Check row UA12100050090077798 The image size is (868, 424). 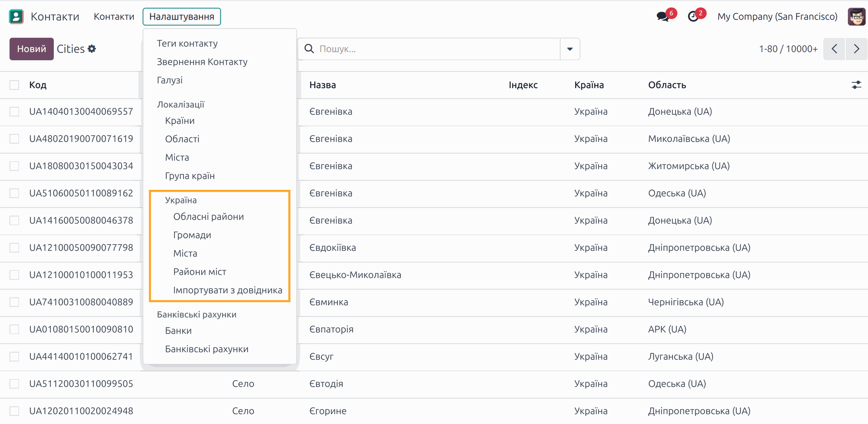[14, 248]
